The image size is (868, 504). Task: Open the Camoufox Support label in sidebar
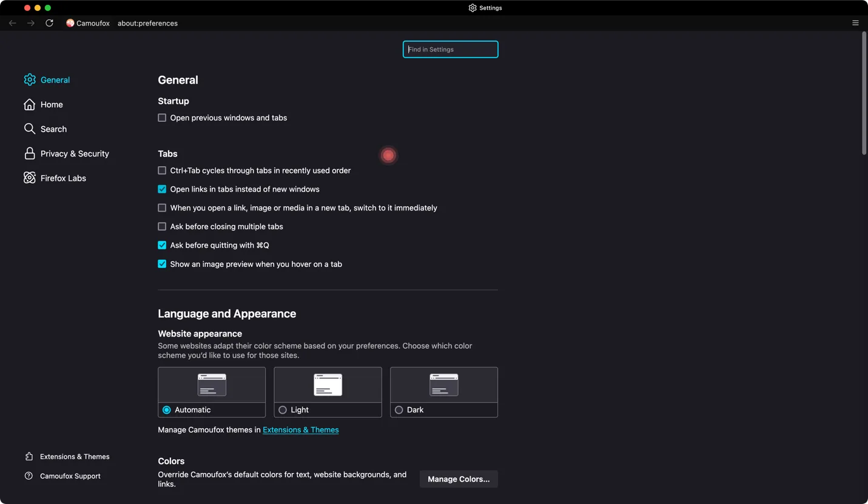click(70, 476)
